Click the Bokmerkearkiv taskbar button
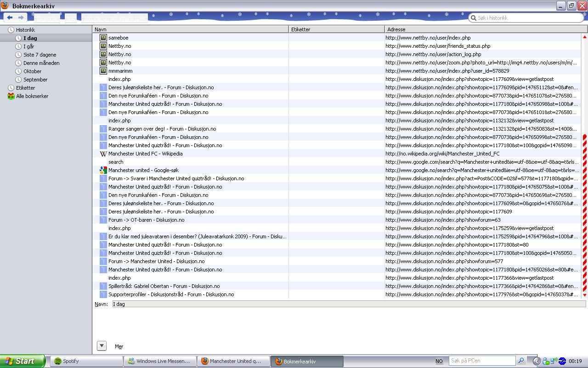The image size is (588, 368). [x=307, y=361]
